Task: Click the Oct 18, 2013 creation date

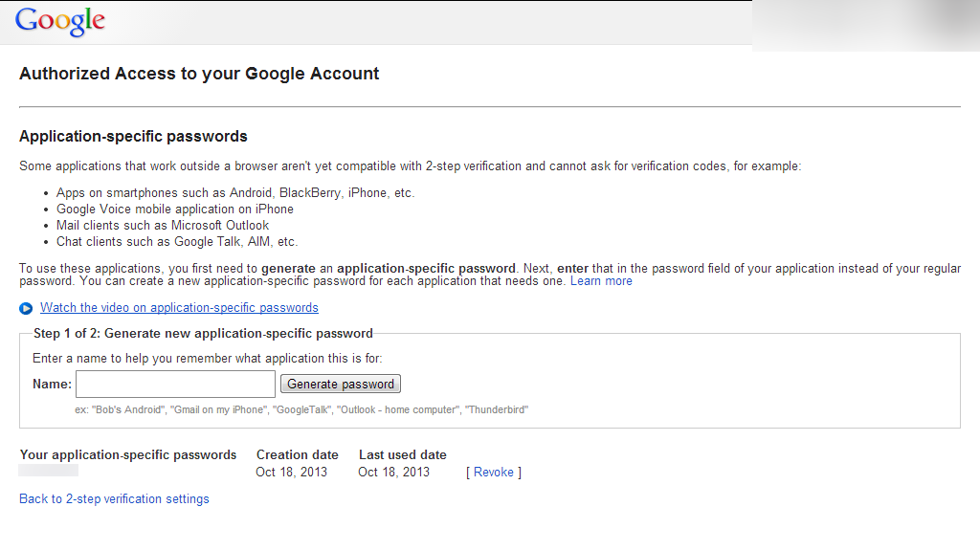Action: (x=291, y=472)
